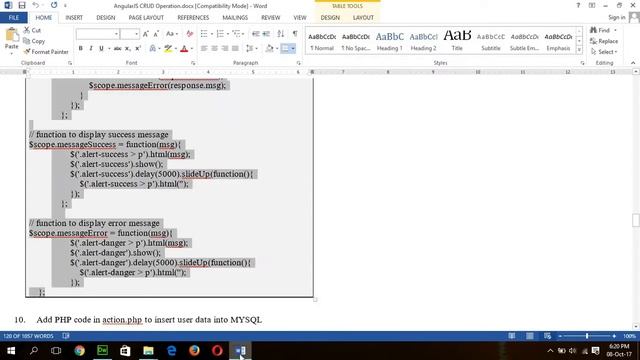
Task: Open Table Tools LAYOUT tab
Action: click(x=363, y=18)
